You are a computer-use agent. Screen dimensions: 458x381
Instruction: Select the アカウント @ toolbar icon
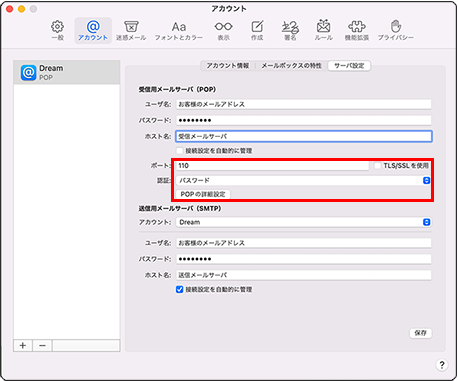(x=93, y=26)
